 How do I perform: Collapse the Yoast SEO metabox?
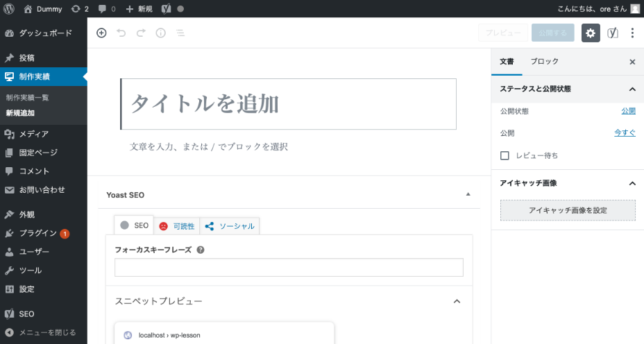[468, 194]
